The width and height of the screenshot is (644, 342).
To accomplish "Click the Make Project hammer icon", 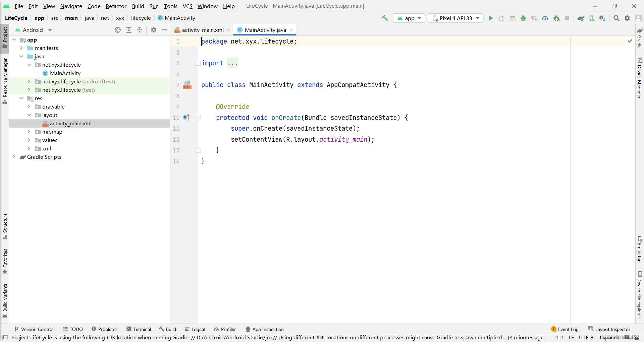I will [385, 18].
